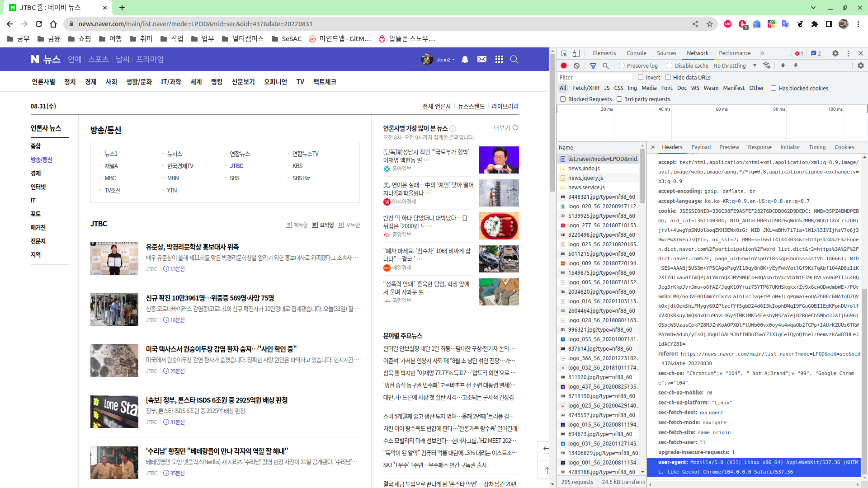Filter requests by Fetch/XHR type
The height and width of the screenshot is (488, 868).
586,88
